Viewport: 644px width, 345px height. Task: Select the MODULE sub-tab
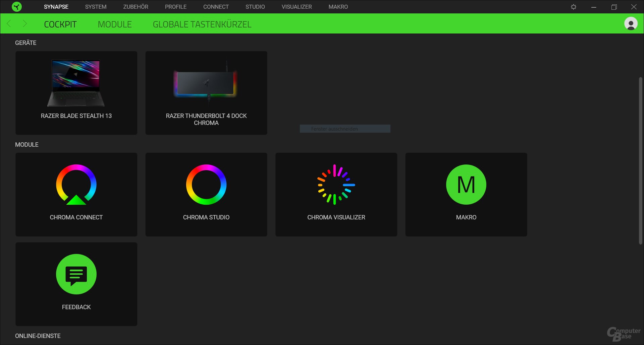tap(115, 24)
